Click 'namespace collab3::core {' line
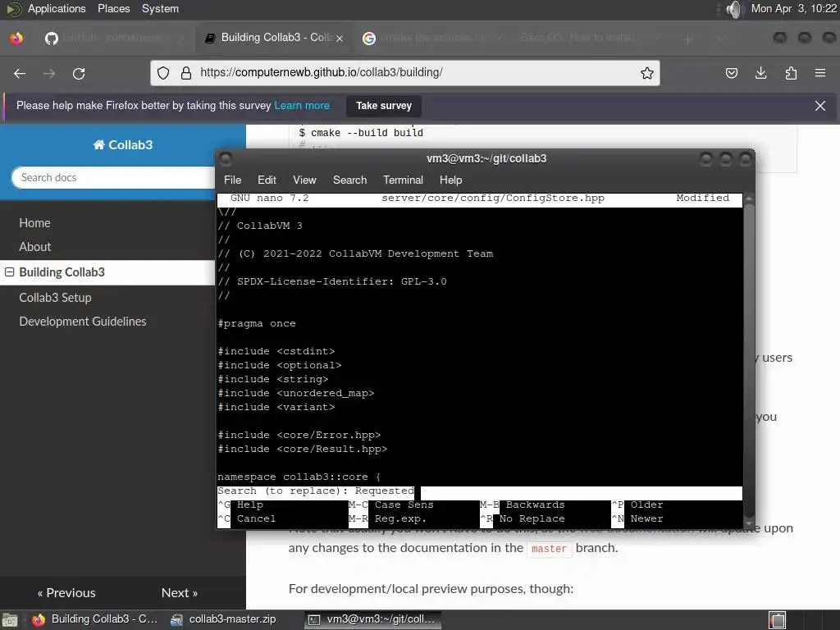Image resolution: width=840 pixels, height=630 pixels. (x=299, y=477)
